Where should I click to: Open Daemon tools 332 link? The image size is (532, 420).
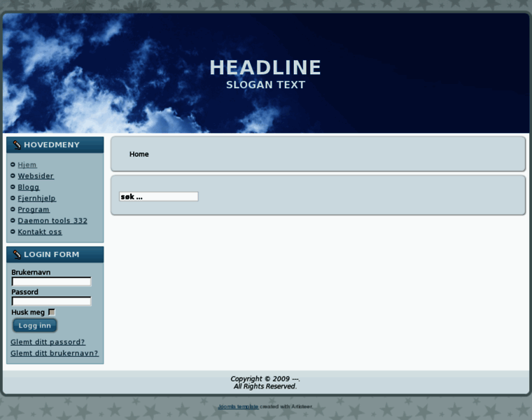[52, 221]
